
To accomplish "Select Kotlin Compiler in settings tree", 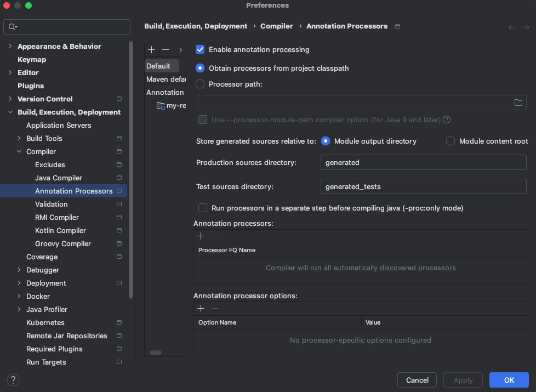I will pos(60,230).
